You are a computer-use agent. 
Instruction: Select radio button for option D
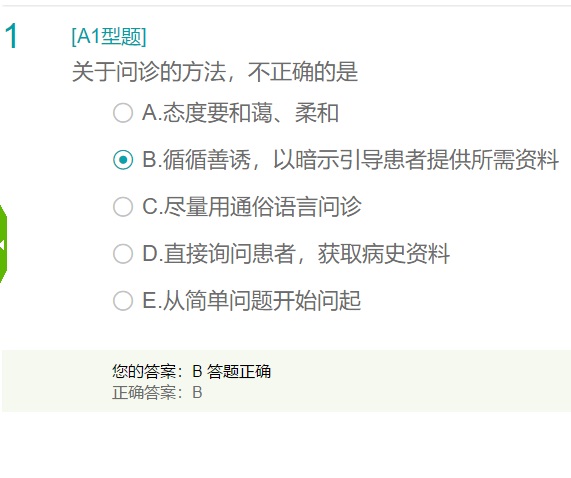click(x=123, y=254)
